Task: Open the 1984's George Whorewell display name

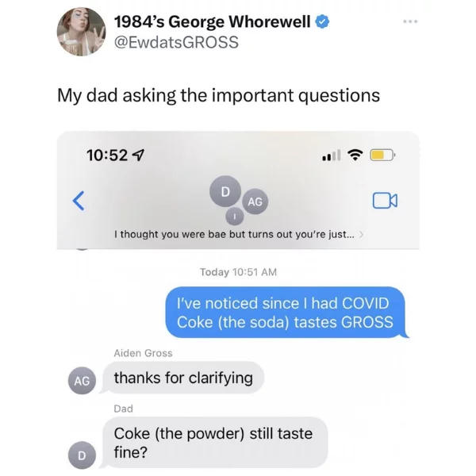Action: click(x=212, y=22)
